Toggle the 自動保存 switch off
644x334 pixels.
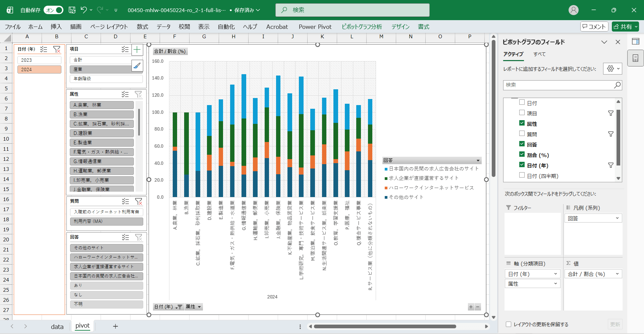[53, 10]
